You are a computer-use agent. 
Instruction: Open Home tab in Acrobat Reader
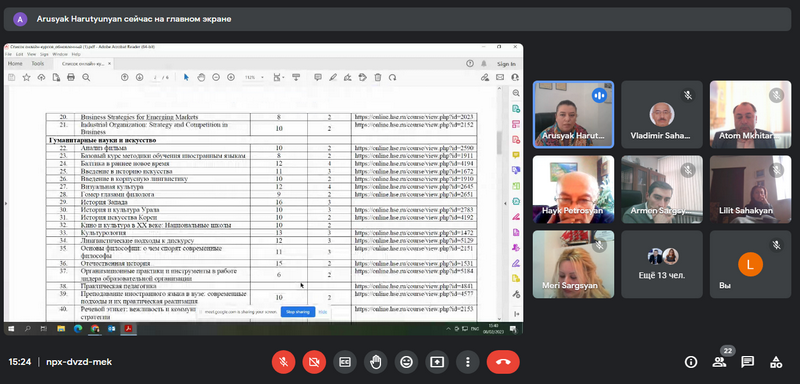pyautogui.click(x=15, y=64)
